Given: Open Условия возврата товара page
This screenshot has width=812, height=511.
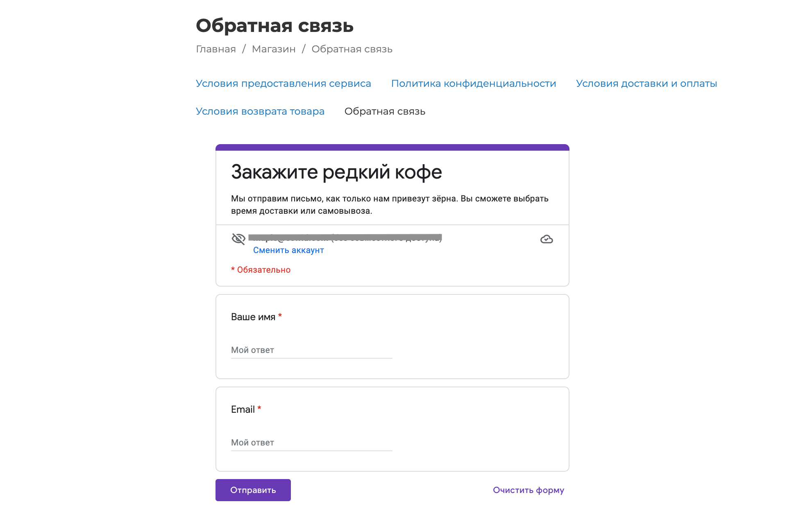Looking at the screenshot, I should pos(260,111).
